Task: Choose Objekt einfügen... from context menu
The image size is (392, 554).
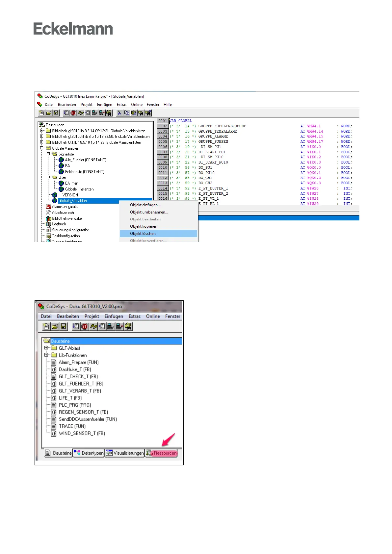Action: [x=158, y=205]
